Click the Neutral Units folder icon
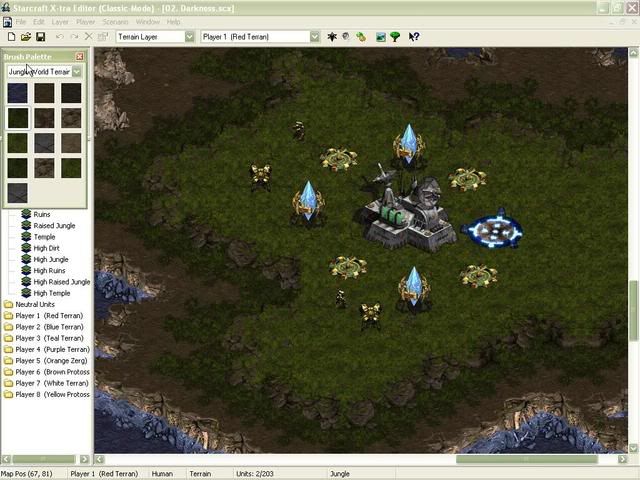Viewport: 640px width, 480px height. pos(8,304)
